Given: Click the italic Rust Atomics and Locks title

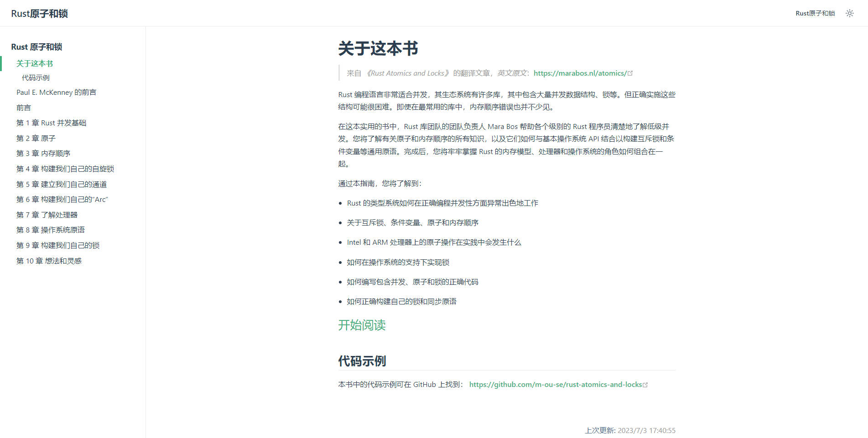Looking at the screenshot, I should coord(408,73).
